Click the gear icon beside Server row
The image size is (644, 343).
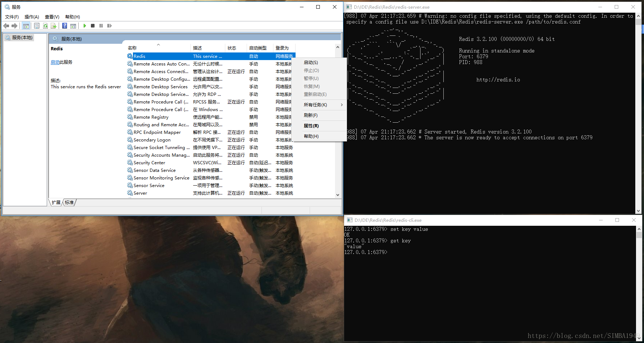click(x=130, y=193)
